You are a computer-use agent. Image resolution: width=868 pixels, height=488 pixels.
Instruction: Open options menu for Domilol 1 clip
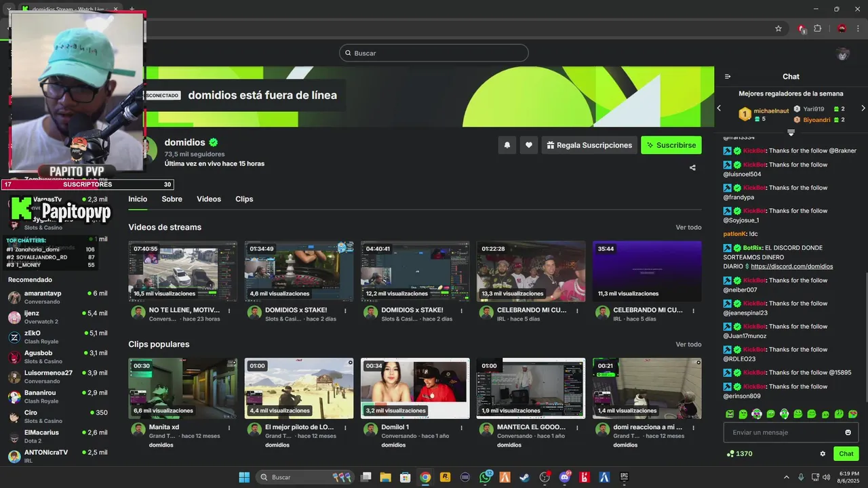pos(461,428)
